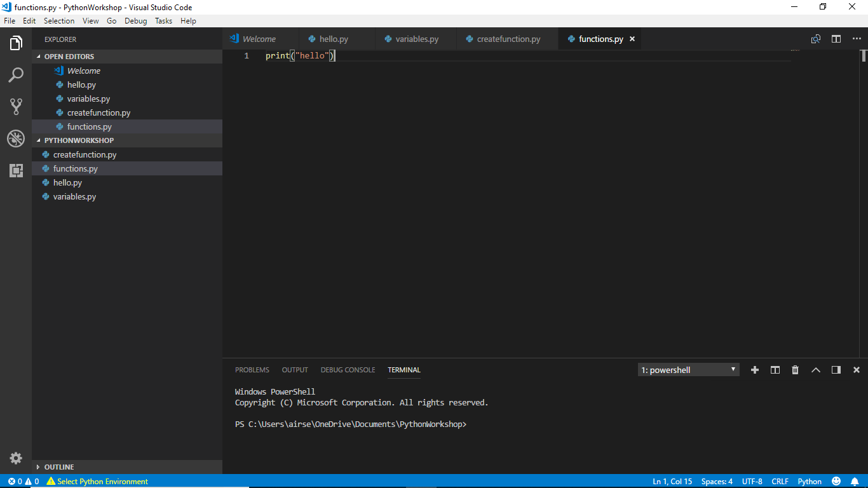Viewport: 868px width, 488px height.
Task: Restore down the VS Code window
Action: (x=823, y=7)
